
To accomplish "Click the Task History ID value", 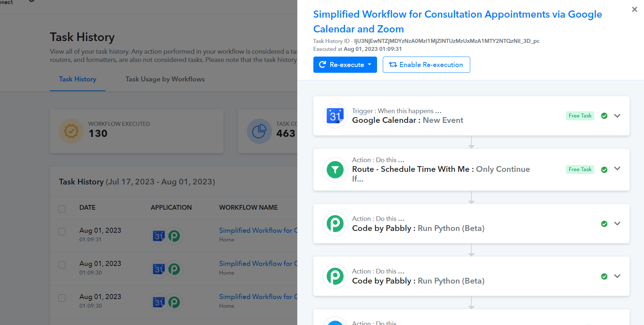I will [447, 41].
